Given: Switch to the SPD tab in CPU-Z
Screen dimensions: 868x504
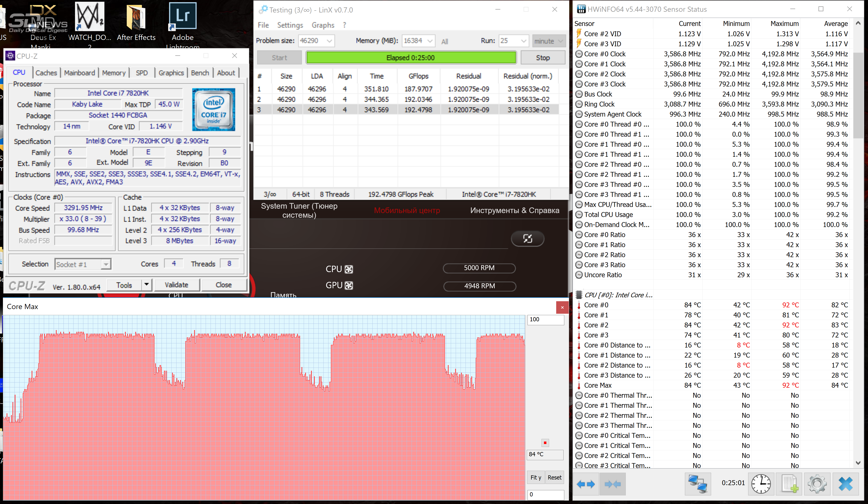Looking at the screenshot, I should [x=142, y=73].
